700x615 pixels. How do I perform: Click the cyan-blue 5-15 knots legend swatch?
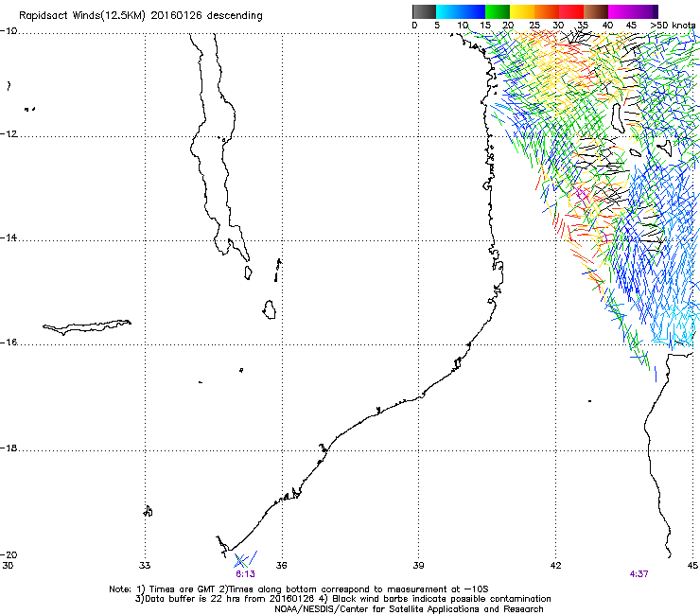click(x=461, y=11)
